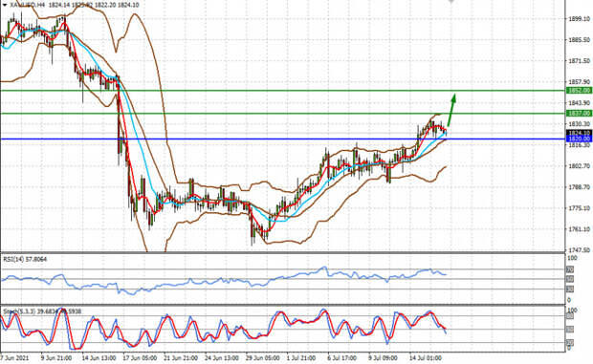
Task: Click the 1 Jul 21:00 time label
Action: click(x=301, y=358)
